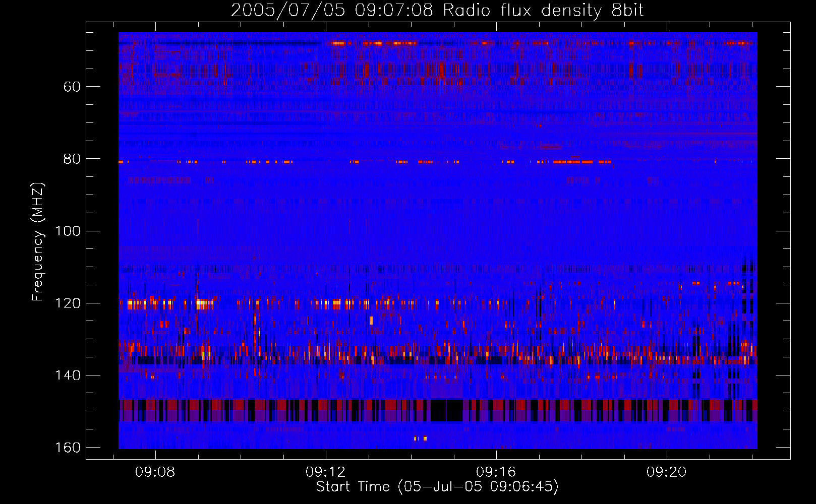This screenshot has height=504, width=816.
Task: Click the 09:12 time tick label
Action: 326,472
